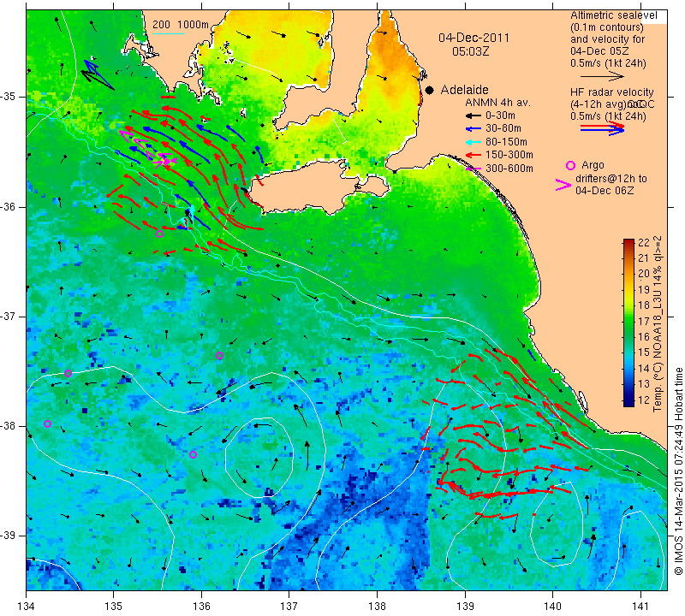Image resolution: width=685 pixels, height=616 pixels.
Task: Click the '200 1000m' isobath label
Action: (181, 25)
